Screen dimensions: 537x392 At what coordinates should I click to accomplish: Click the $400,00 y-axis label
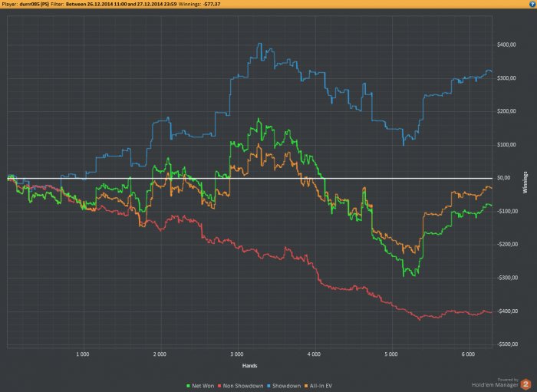pos(506,44)
